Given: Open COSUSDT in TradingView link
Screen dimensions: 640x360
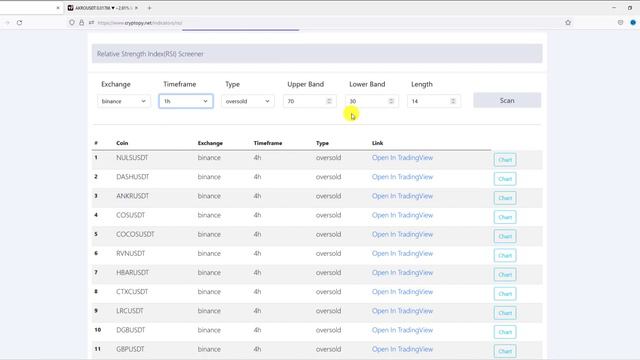Looking at the screenshot, I should click(402, 215).
